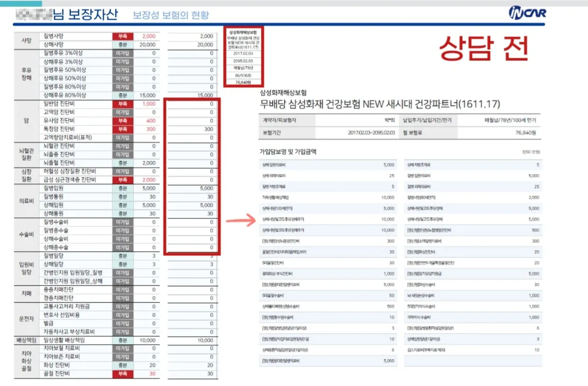Image resolution: width=588 pixels, height=386 pixels.
Task: Click the 충분 badge in the 상해사망 row
Action: [x=123, y=44]
